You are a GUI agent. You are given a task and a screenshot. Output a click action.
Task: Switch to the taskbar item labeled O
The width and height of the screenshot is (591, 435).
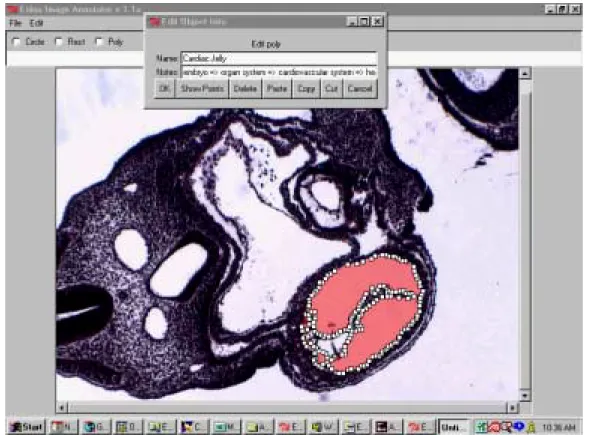[128, 427]
